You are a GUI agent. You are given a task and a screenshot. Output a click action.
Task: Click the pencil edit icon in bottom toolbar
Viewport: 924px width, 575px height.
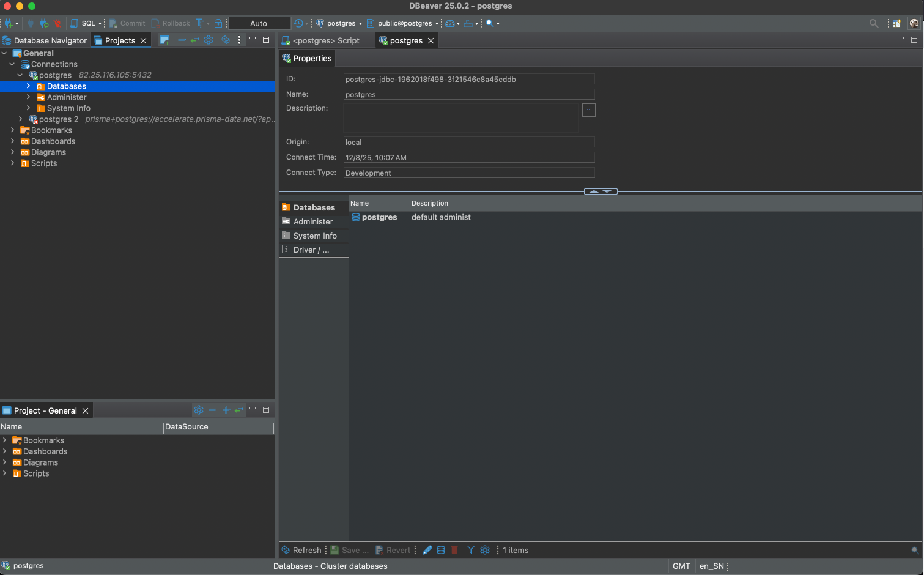pos(427,550)
